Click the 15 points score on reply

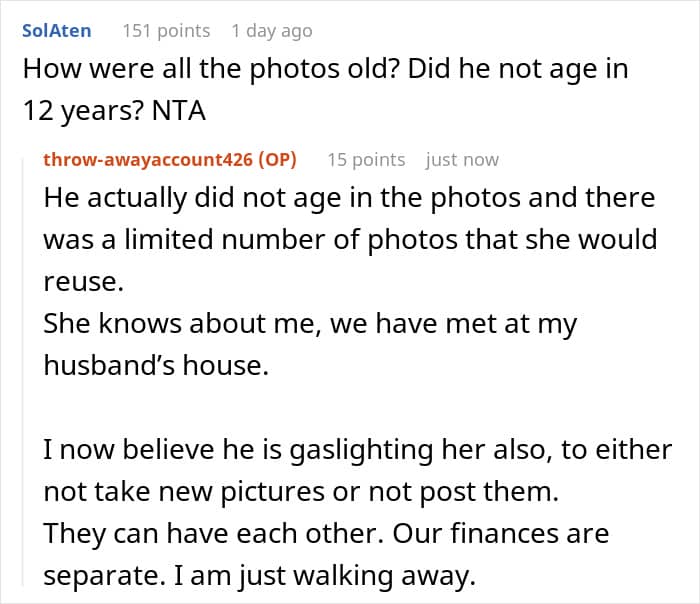[x=366, y=160]
